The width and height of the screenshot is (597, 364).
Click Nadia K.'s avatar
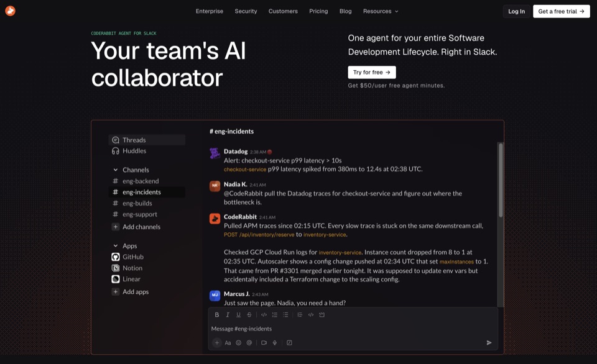215,186
